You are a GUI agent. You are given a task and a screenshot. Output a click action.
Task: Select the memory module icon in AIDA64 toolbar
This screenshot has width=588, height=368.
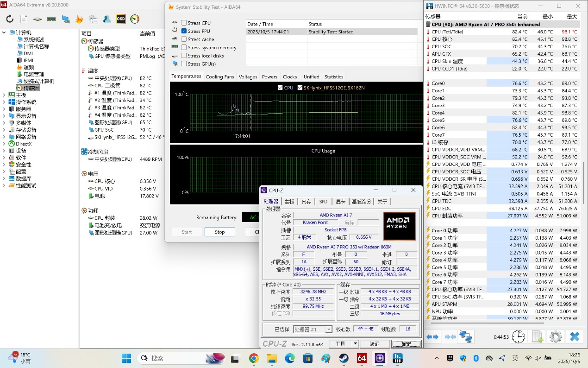tap(51, 19)
